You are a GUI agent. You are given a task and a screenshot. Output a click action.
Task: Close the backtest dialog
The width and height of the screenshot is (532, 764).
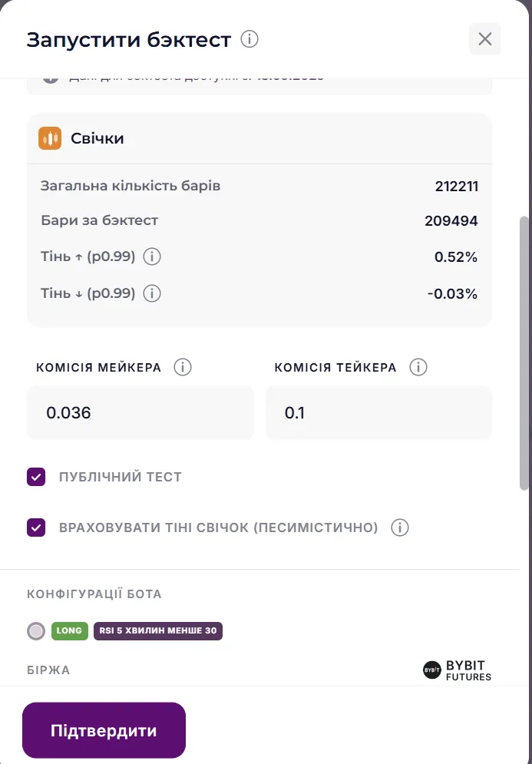tap(484, 38)
